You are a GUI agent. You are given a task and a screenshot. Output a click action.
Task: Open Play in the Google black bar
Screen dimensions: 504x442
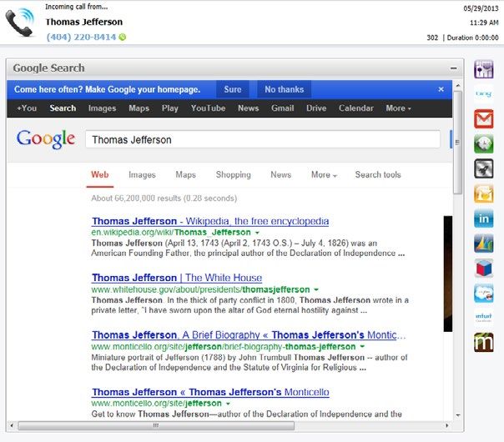point(170,108)
